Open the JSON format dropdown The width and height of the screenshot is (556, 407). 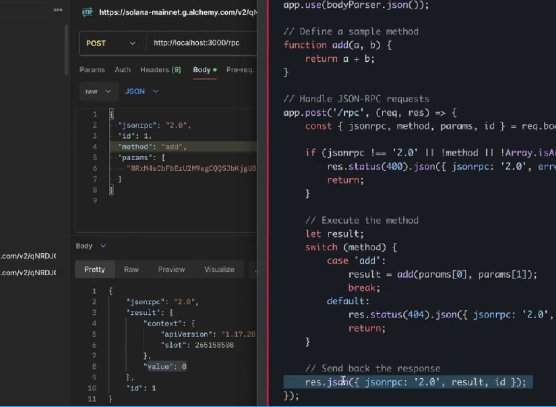click(x=141, y=91)
